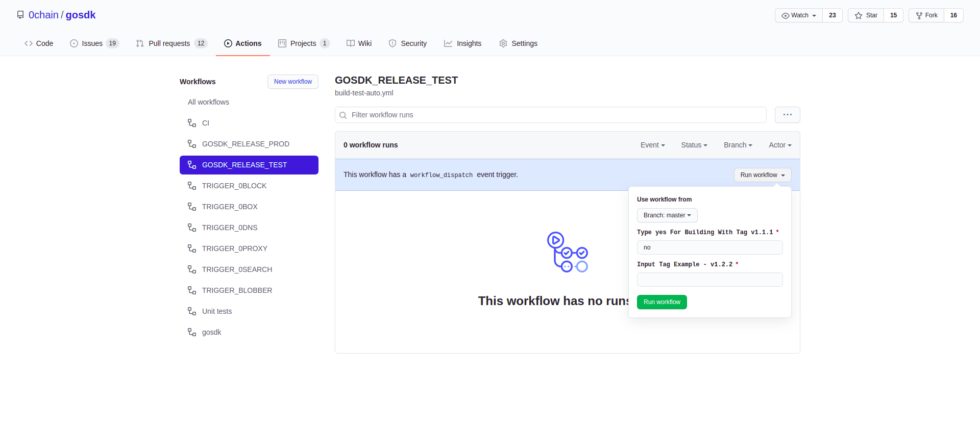Screen dimensions: 980x425
Task: Open the gosdk workflow in sidebar
Action: click(249, 332)
